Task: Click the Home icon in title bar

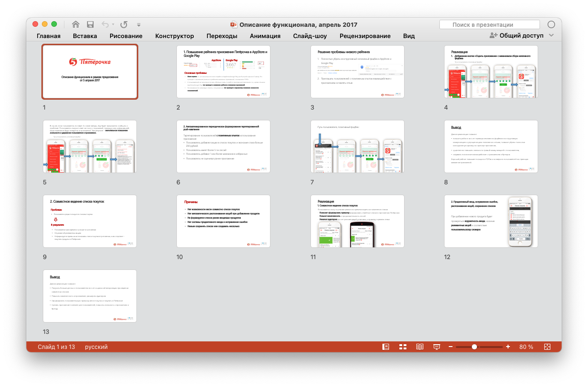Action: pyautogui.click(x=75, y=24)
